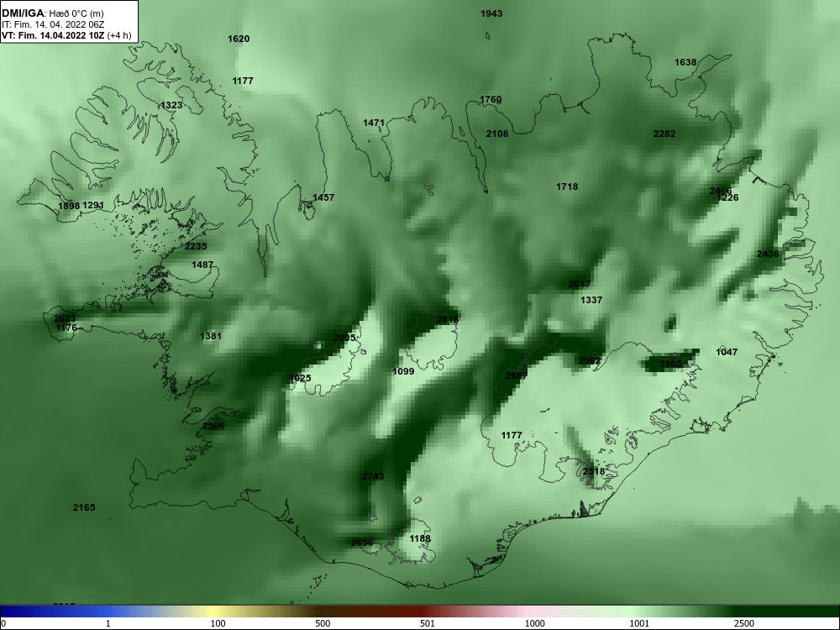Click the 100 tick label on the legend
Image resolution: width=840 pixels, height=630 pixels.
pos(218,623)
